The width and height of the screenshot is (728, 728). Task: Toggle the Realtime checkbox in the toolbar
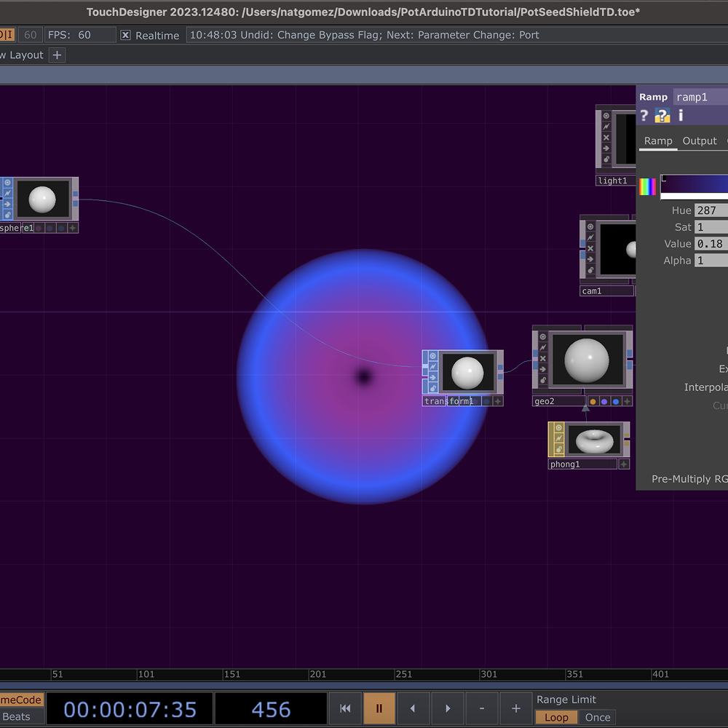point(124,34)
